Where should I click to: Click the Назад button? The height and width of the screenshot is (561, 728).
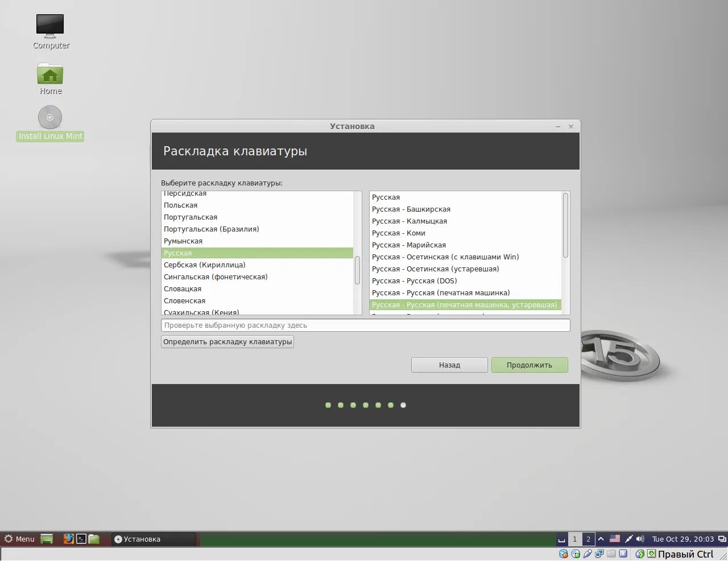(x=449, y=365)
